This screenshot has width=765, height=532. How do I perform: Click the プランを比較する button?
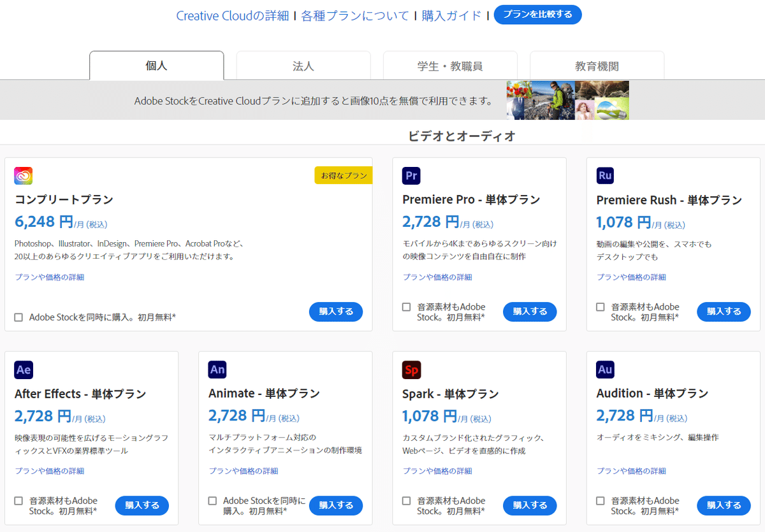point(537,15)
